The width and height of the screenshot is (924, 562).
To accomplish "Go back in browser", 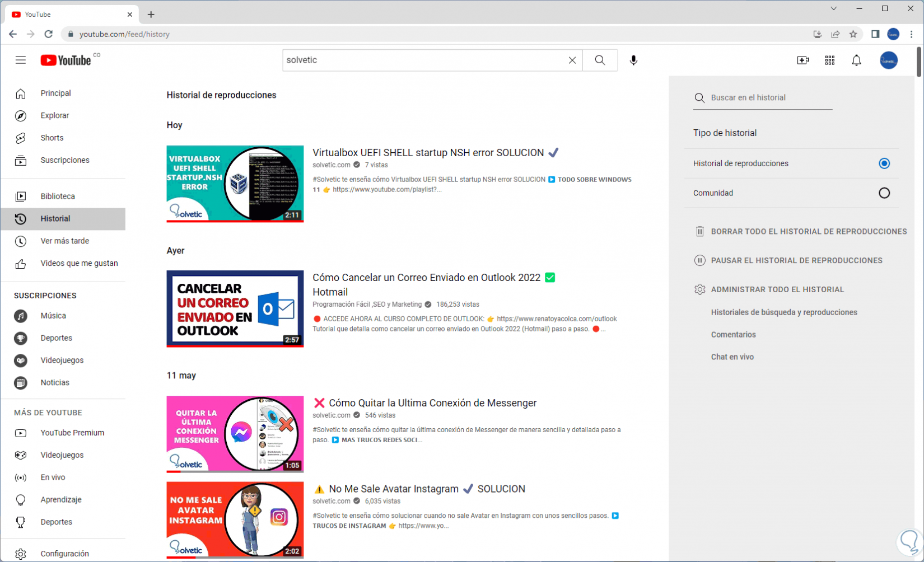I will click(x=13, y=34).
